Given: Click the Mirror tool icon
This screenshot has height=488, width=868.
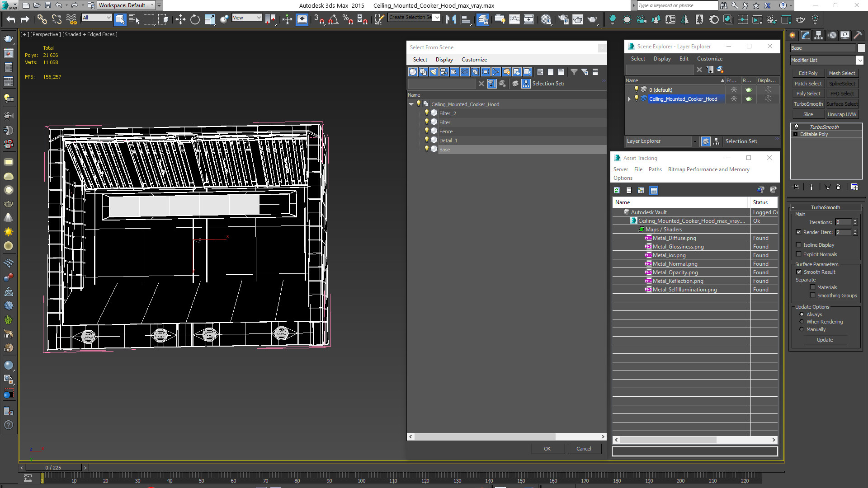Looking at the screenshot, I should pyautogui.click(x=451, y=19).
